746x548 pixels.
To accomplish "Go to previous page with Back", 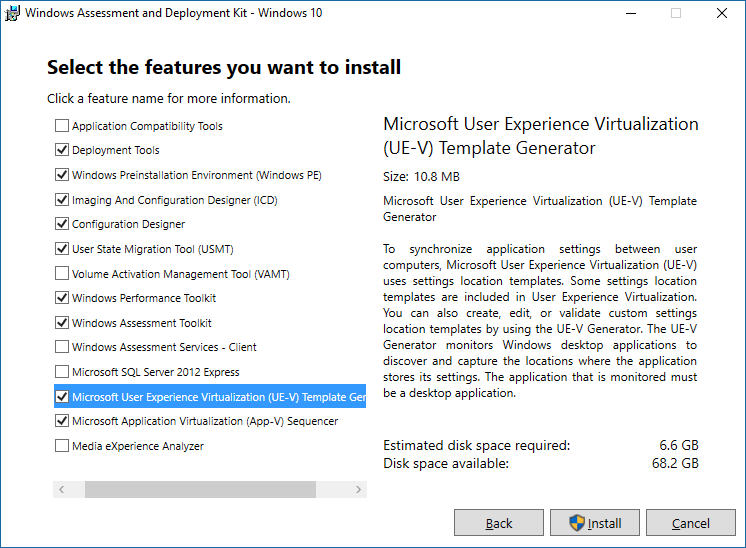I will click(x=499, y=523).
